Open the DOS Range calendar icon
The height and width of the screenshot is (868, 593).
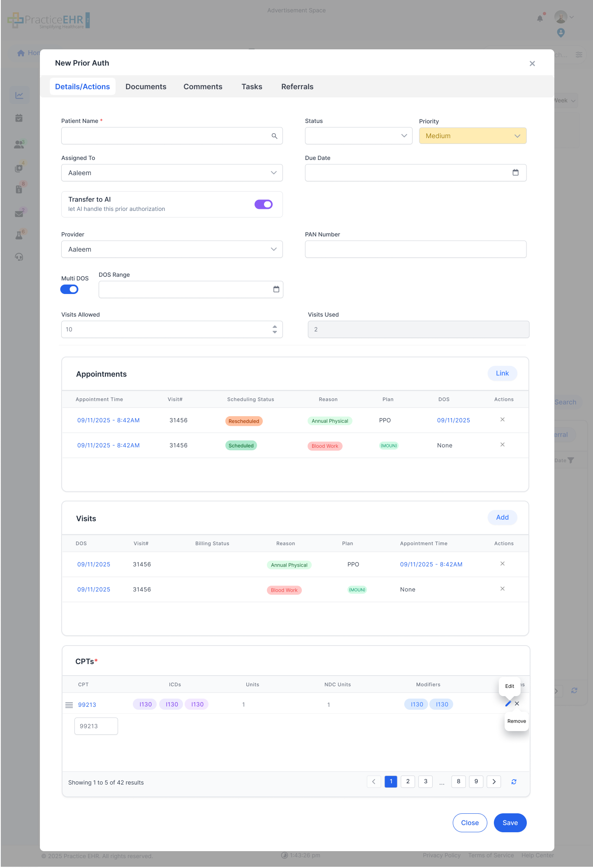pos(276,289)
